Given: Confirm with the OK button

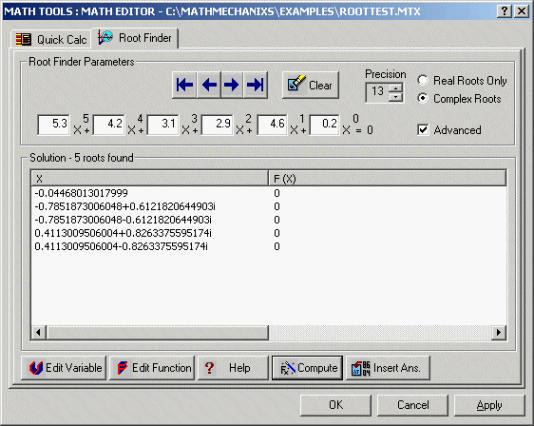Looking at the screenshot, I should point(335,405).
